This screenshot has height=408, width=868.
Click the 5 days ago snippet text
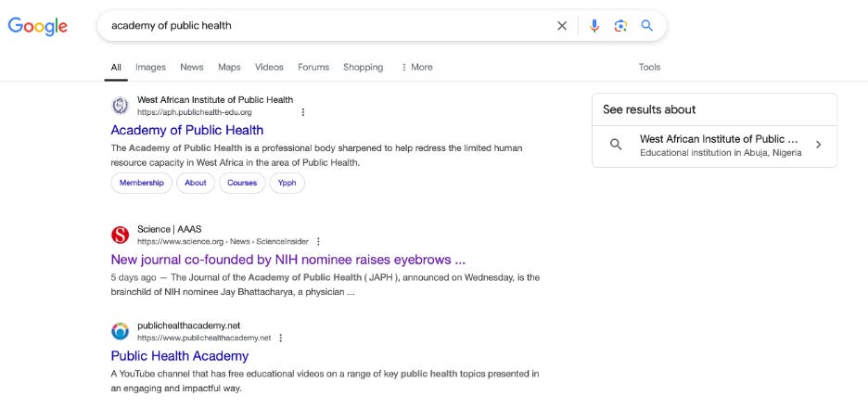(x=134, y=277)
